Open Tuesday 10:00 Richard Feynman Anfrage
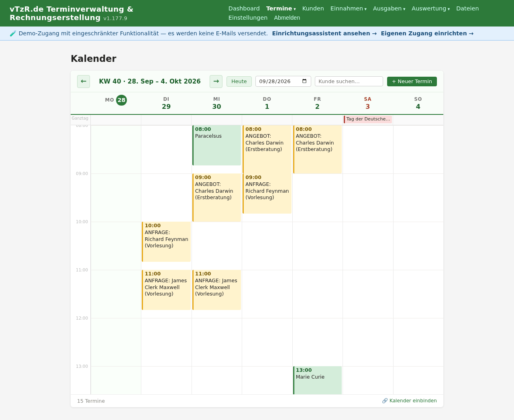 [x=166, y=242]
